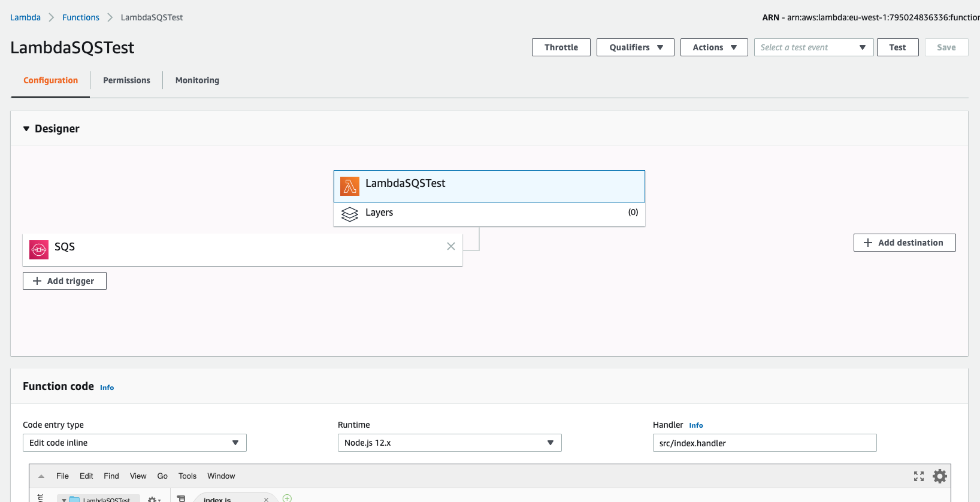Click the Save button
The height and width of the screenshot is (502, 980).
click(x=946, y=47)
